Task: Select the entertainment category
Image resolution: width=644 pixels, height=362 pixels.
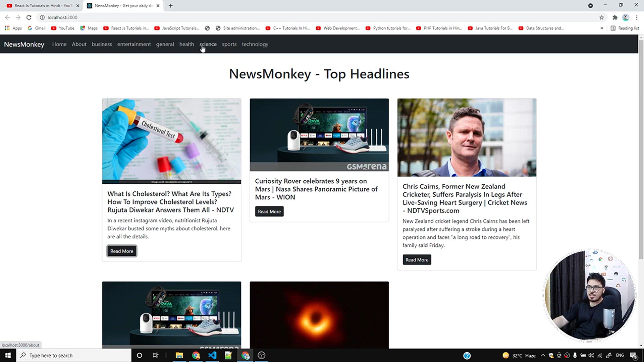Action: point(134,44)
